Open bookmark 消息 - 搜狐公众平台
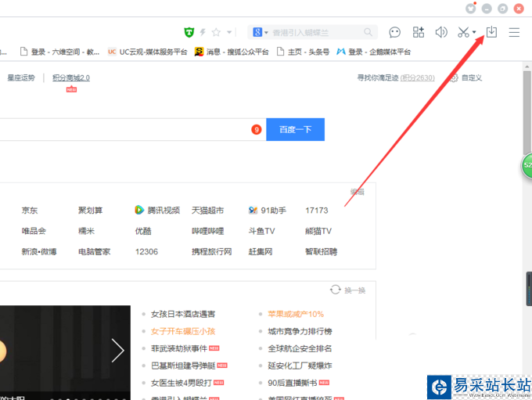The image size is (532, 400). [x=232, y=52]
